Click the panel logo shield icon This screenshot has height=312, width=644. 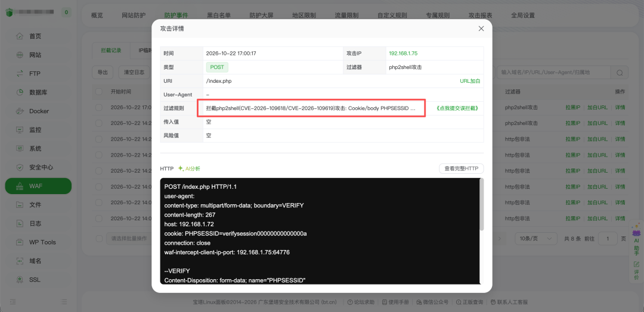coord(9,13)
